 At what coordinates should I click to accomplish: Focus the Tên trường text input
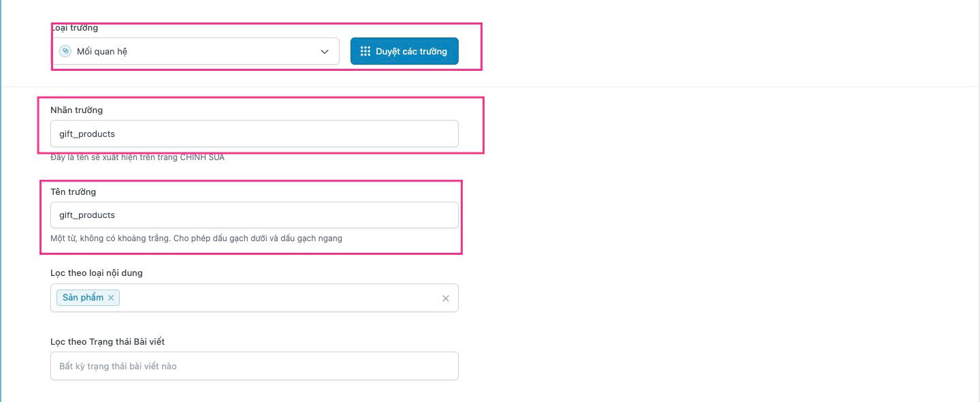pyautogui.click(x=254, y=215)
